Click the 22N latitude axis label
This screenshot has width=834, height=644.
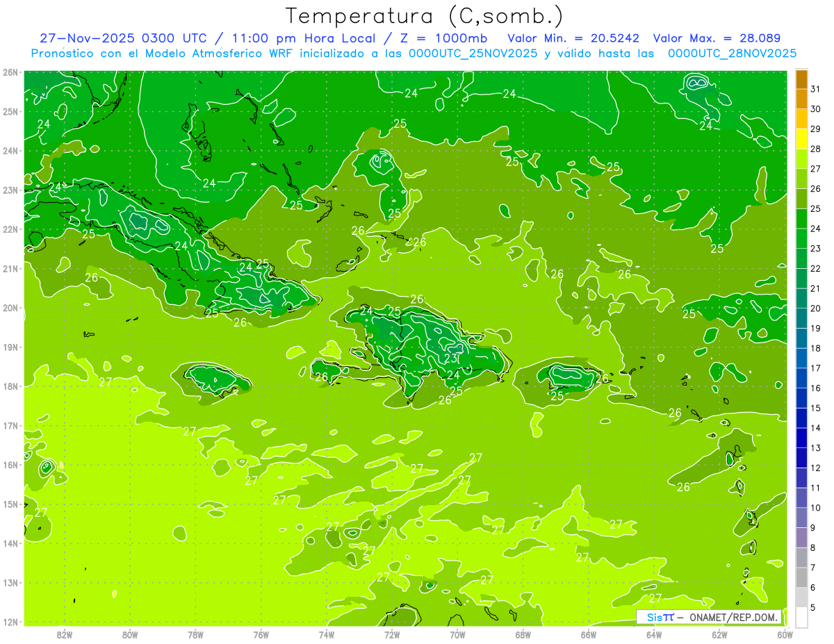pyautogui.click(x=10, y=229)
